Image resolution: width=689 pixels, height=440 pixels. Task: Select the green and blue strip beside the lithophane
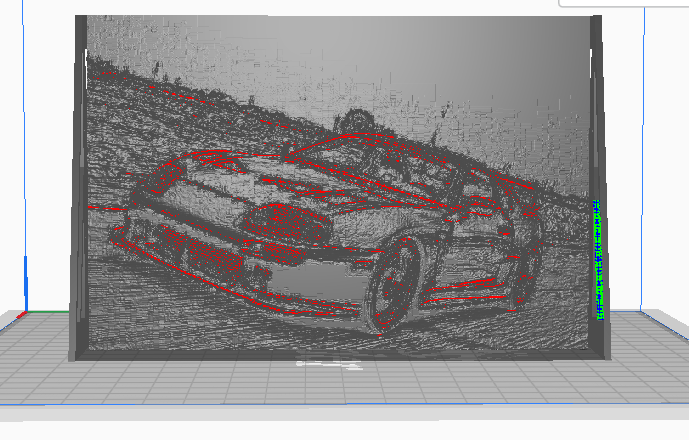coord(598,260)
